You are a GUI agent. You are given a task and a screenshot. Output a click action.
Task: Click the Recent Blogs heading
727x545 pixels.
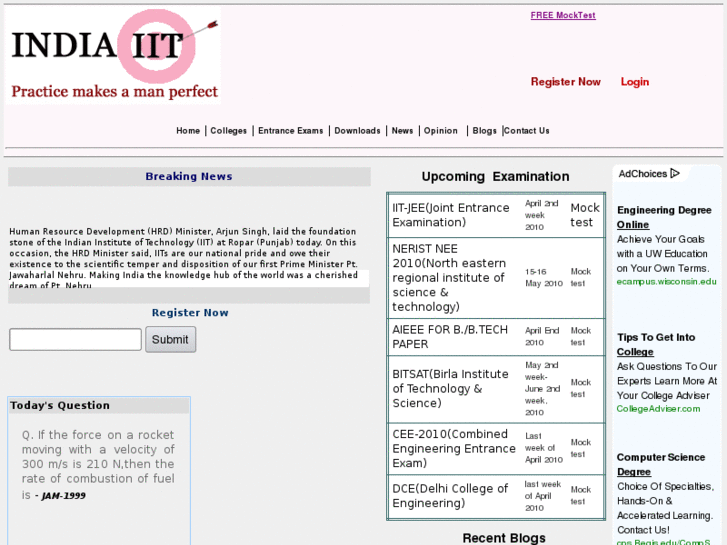[x=504, y=538]
